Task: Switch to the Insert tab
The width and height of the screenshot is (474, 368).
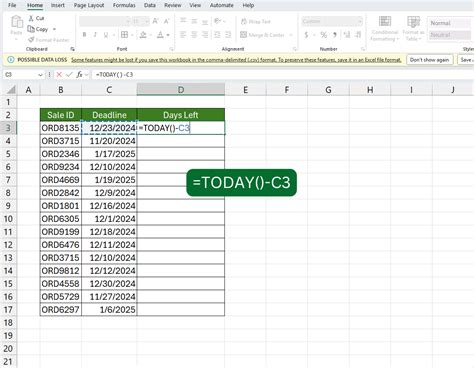Action: (58, 5)
